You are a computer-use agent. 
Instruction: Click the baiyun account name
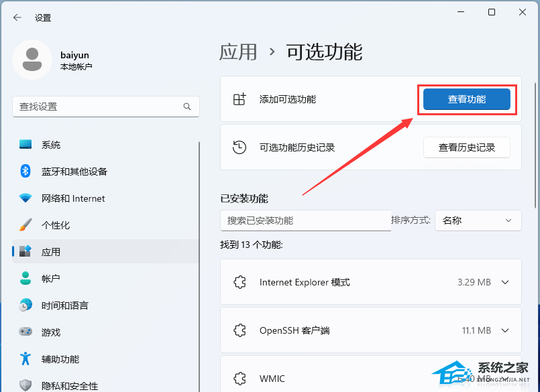coord(74,55)
